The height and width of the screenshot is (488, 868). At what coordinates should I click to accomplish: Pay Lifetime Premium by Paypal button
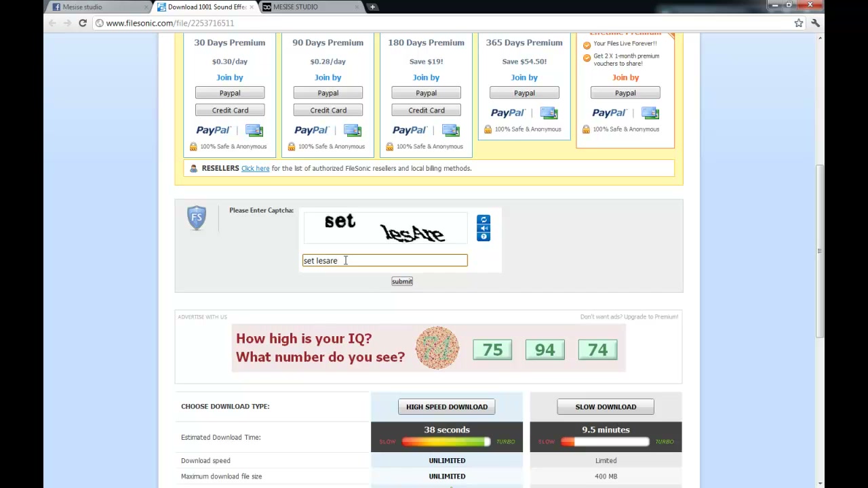pos(625,93)
